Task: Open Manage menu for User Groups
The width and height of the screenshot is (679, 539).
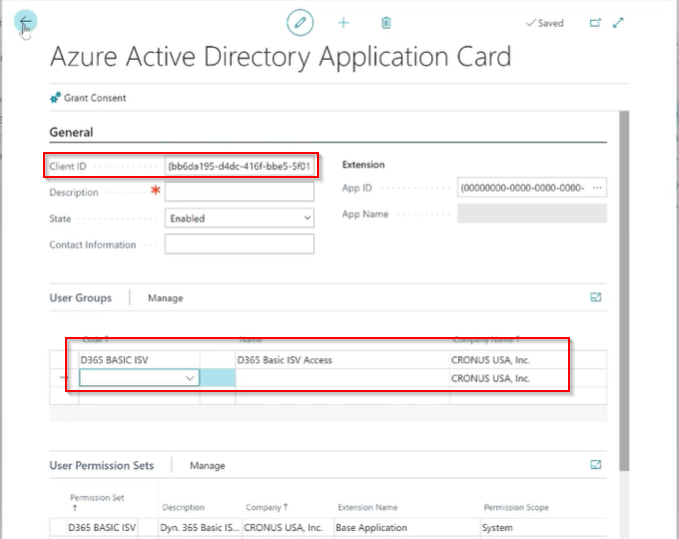Action: coord(165,298)
